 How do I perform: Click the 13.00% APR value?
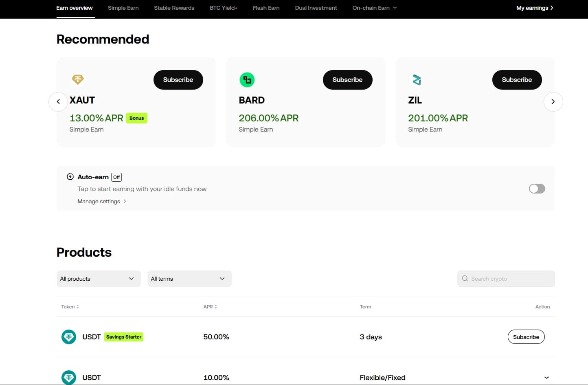97,118
